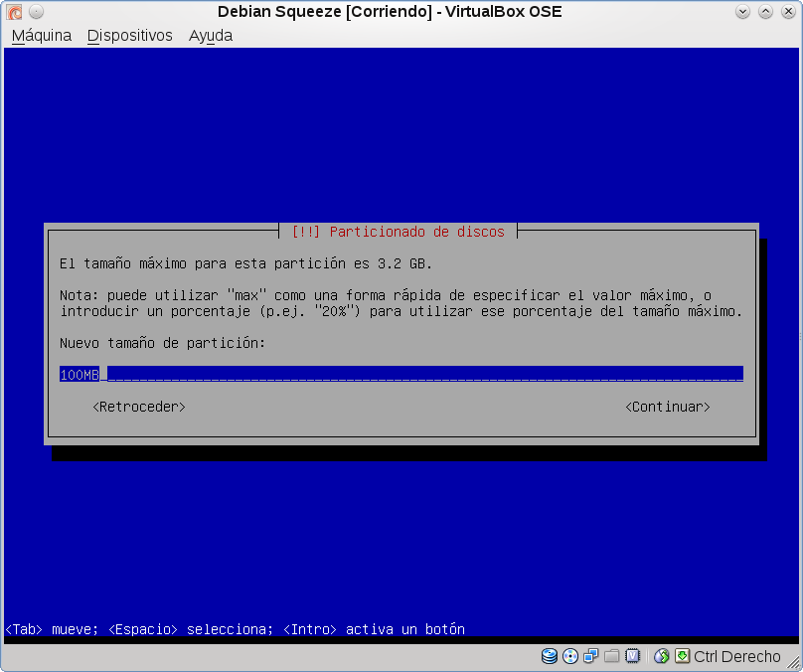Click the virtualization VT-x chip indicator icon
The image size is (803, 672).
(632, 656)
